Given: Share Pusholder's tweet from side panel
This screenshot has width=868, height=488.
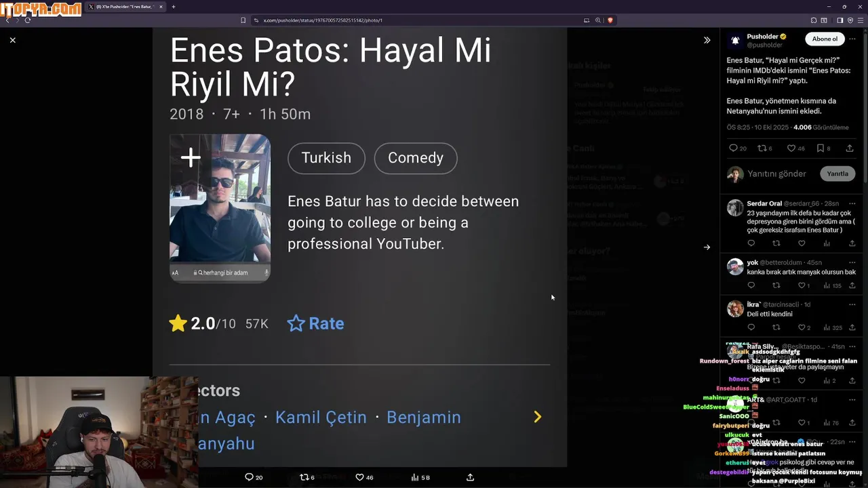Looking at the screenshot, I should (x=850, y=148).
